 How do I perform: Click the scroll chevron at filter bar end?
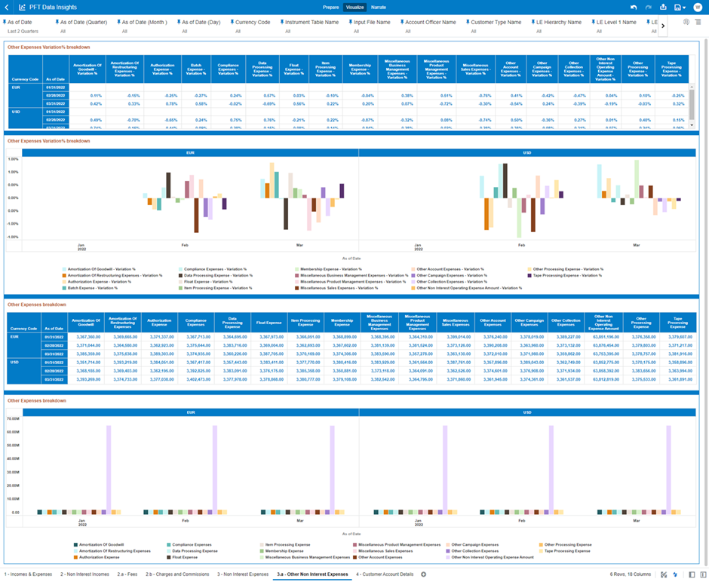click(664, 25)
